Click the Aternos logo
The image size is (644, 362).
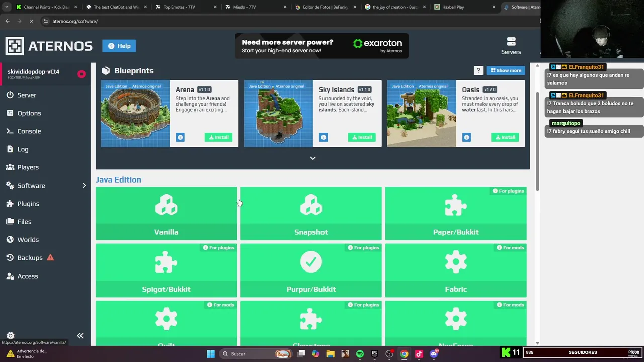pos(49,46)
